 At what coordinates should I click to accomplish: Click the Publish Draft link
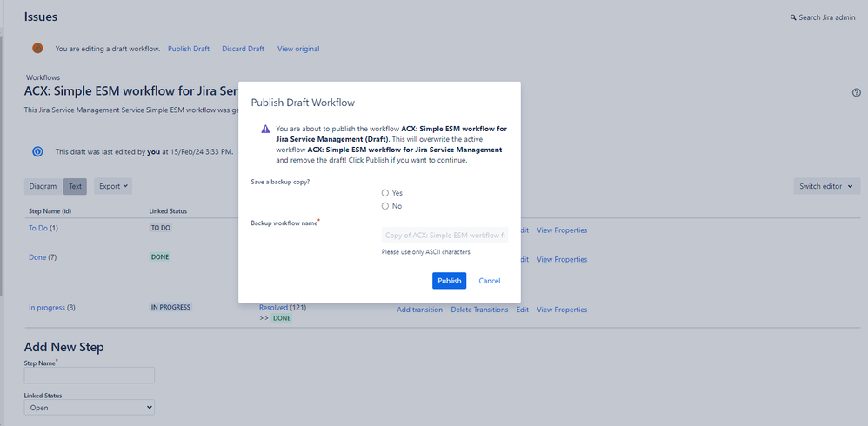pyautogui.click(x=189, y=49)
